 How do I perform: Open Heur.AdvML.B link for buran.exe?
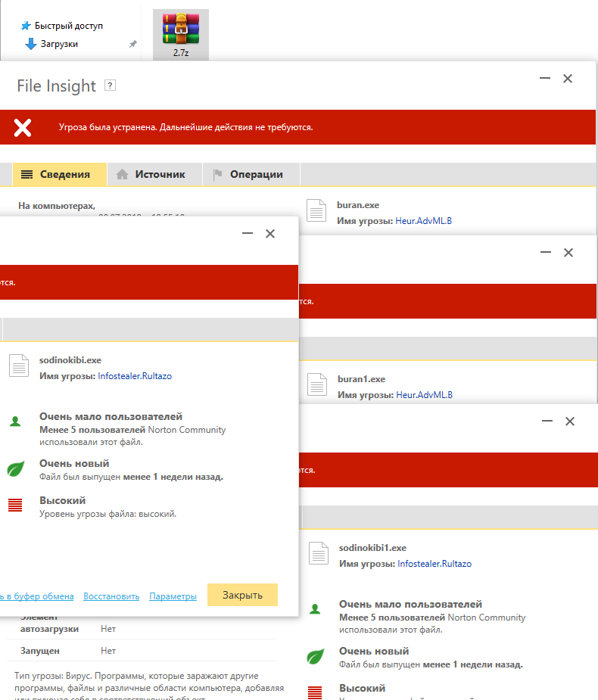[x=423, y=221]
